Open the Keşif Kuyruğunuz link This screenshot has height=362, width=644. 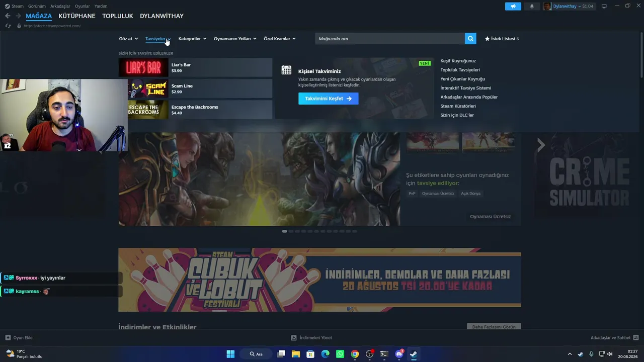click(458, 61)
